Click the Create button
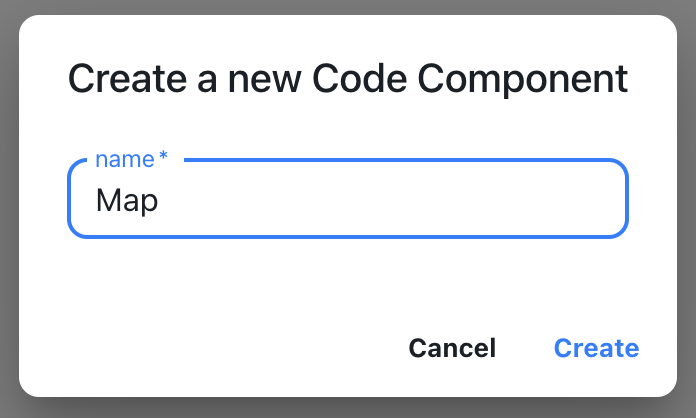This screenshot has width=696, height=418. point(596,348)
